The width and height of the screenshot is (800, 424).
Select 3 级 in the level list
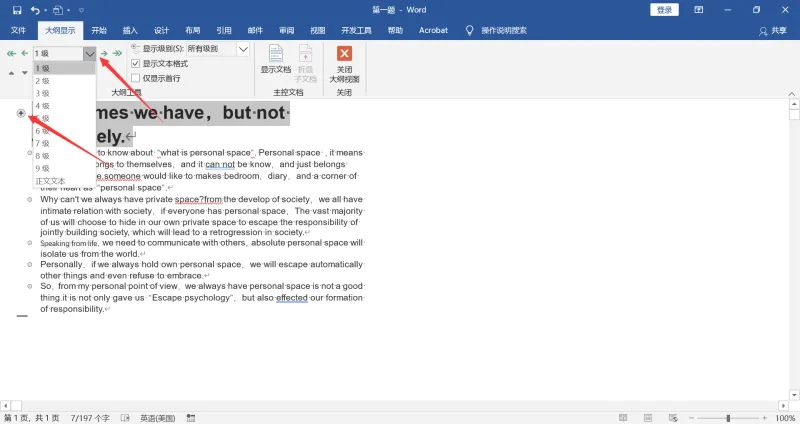(x=64, y=93)
